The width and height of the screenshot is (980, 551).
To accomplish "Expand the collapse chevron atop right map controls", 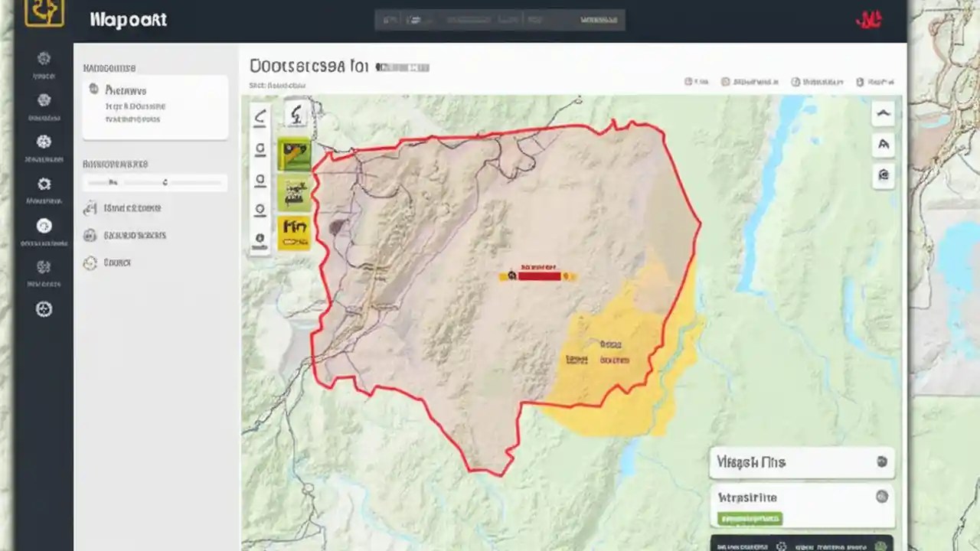I will pos(884,112).
